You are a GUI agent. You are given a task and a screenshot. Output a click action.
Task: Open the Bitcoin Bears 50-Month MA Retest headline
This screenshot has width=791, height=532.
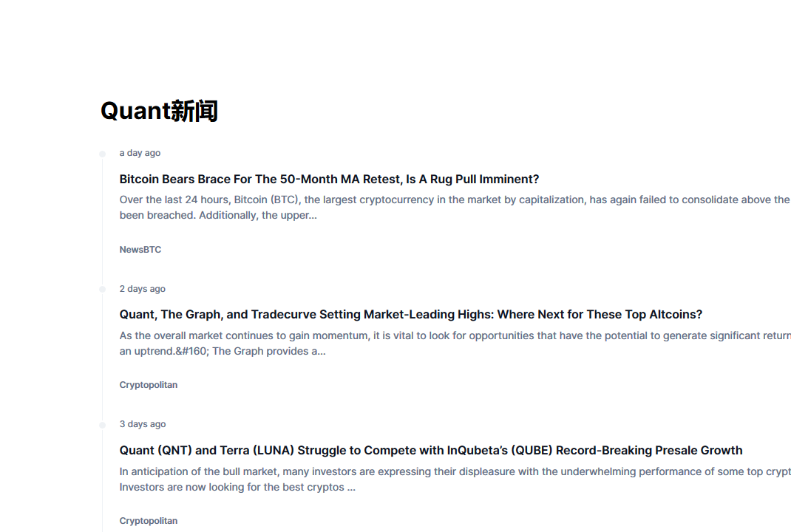pyautogui.click(x=329, y=179)
